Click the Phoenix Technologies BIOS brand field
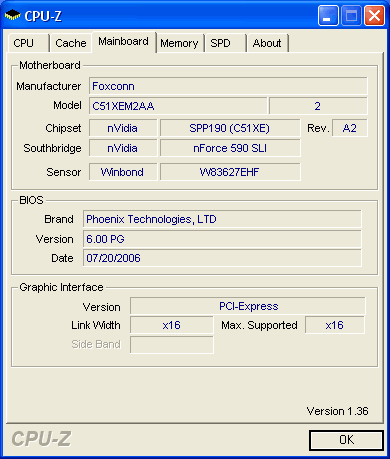This screenshot has height=459, width=390. 222,219
